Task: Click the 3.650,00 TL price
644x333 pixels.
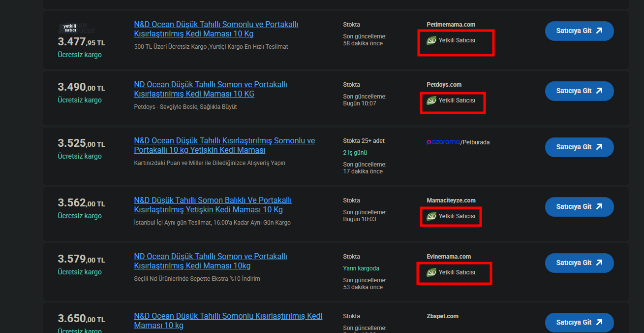Action: pyautogui.click(x=81, y=319)
